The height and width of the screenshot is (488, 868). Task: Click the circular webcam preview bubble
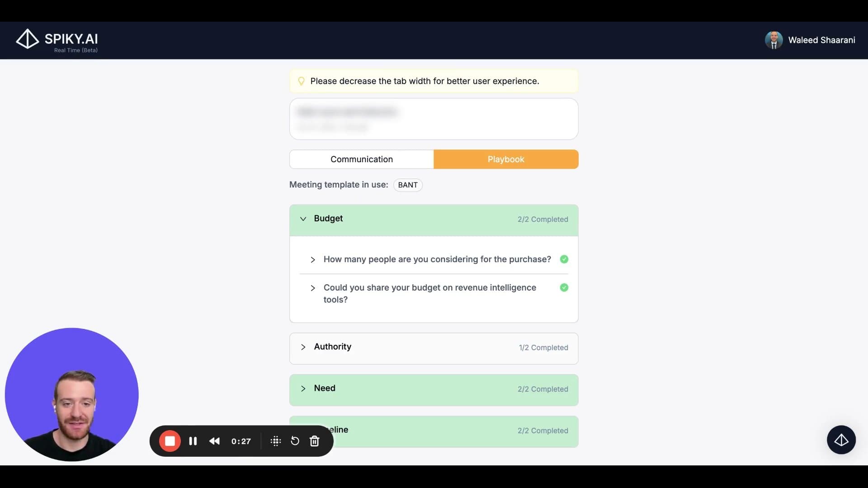tap(71, 394)
